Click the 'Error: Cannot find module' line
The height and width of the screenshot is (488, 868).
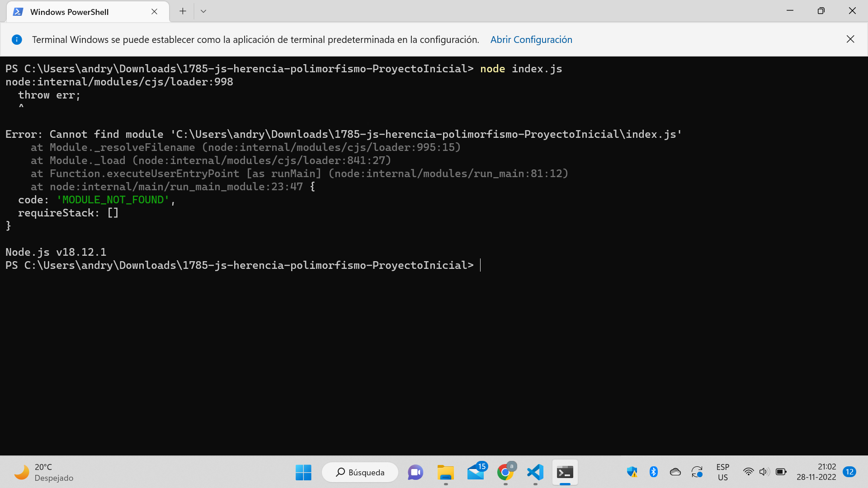coord(344,134)
